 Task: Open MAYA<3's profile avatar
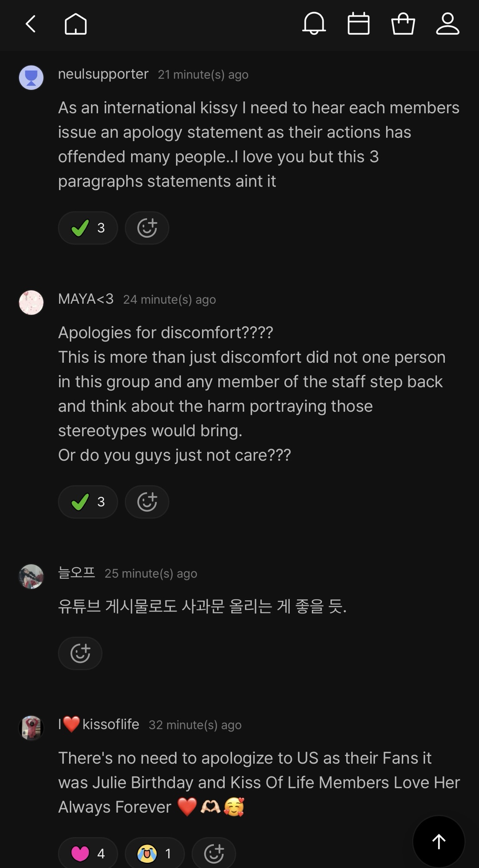click(31, 302)
